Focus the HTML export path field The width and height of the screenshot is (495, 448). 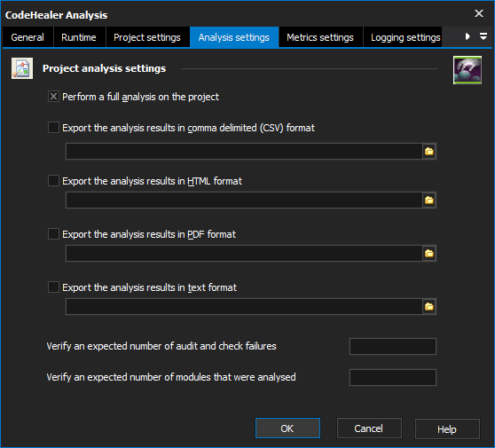(x=244, y=200)
